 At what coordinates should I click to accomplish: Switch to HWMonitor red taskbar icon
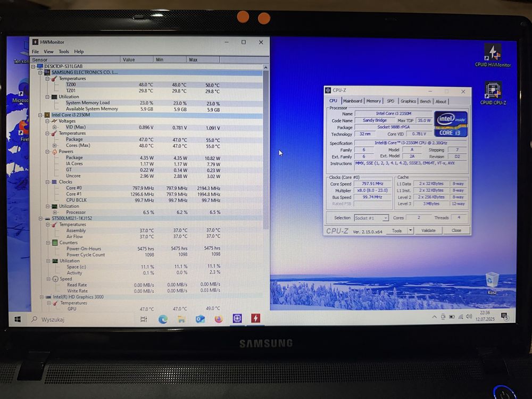255,318
